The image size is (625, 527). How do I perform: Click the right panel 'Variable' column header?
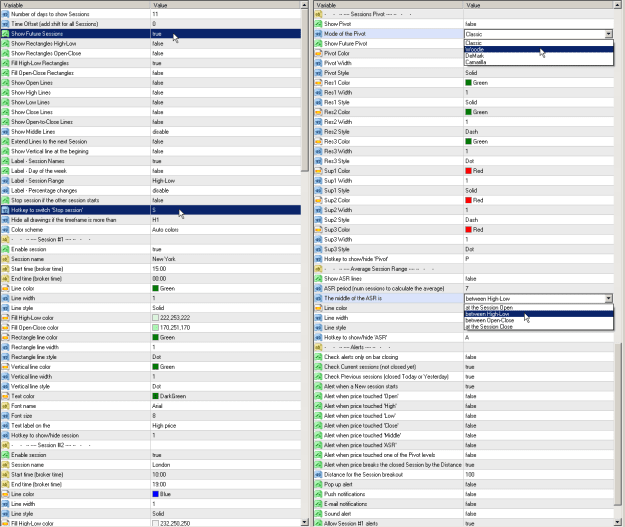389,5
